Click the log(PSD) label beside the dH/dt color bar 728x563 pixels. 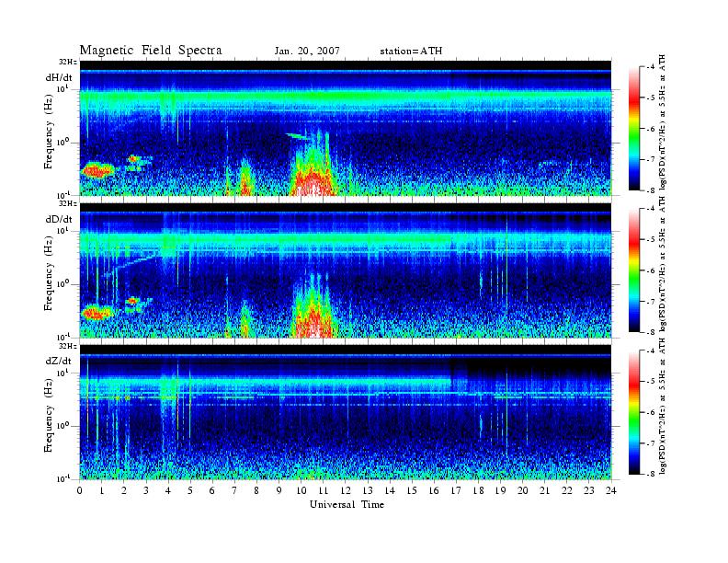pos(662,122)
